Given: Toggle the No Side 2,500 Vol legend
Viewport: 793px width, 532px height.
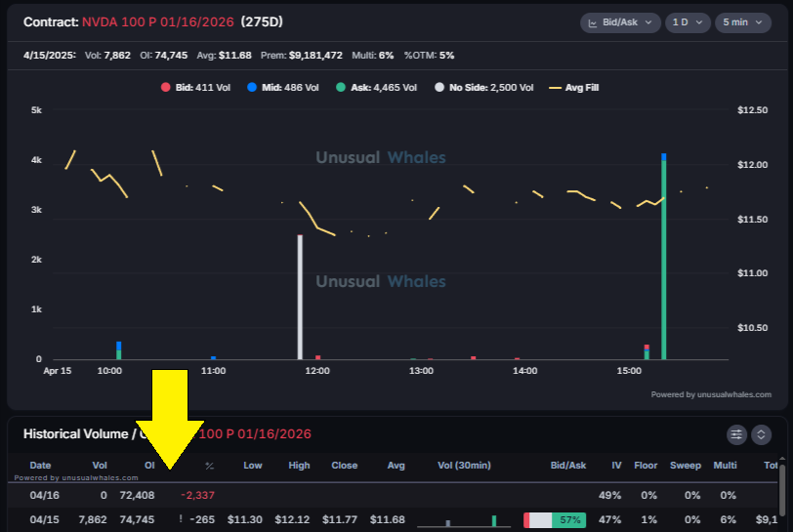Looking at the screenshot, I should [484, 88].
